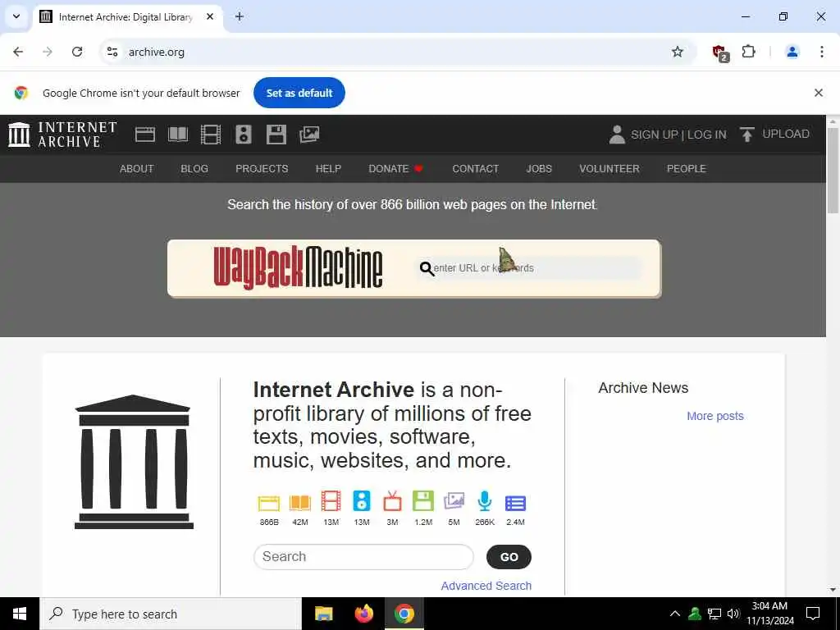Open the notification center icon
The height and width of the screenshot is (630, 840).
[813, 614]
